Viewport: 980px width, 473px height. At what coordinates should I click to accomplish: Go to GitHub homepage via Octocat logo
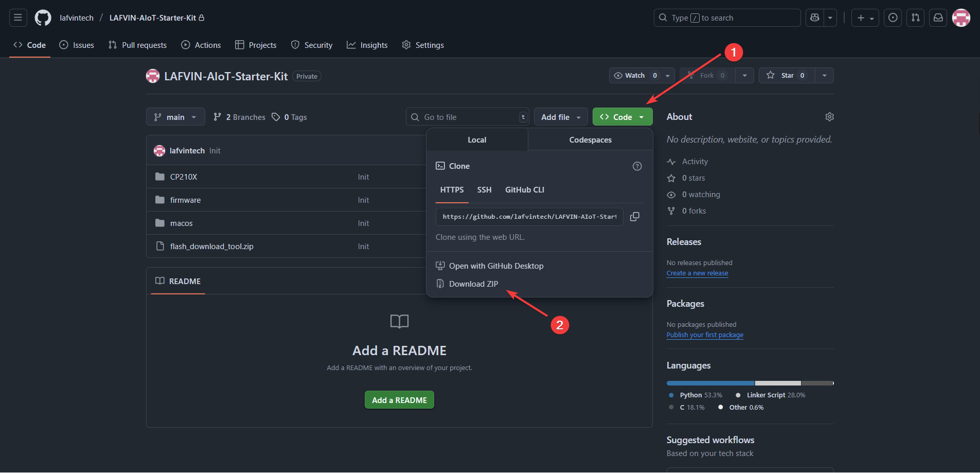click(x=43, y=17)
